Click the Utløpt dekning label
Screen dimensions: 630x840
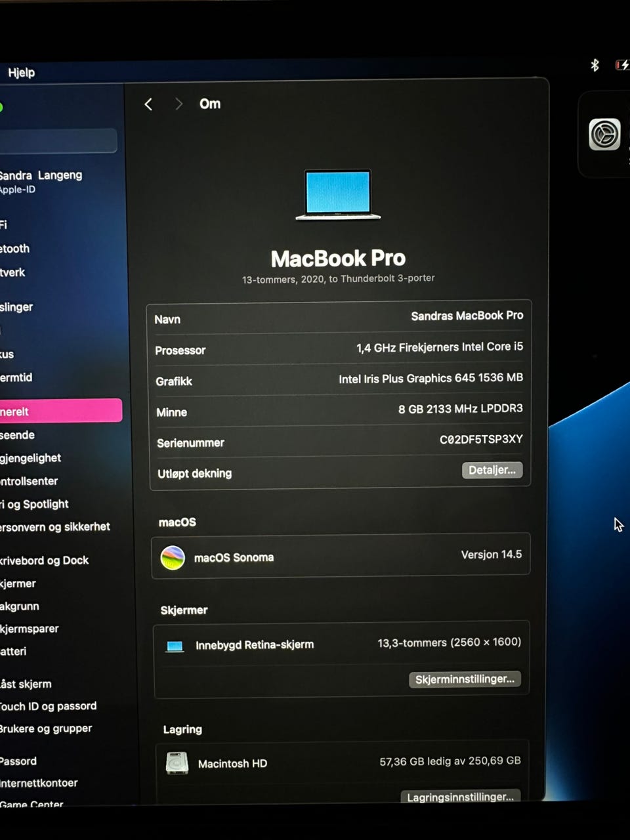[195, 474]
